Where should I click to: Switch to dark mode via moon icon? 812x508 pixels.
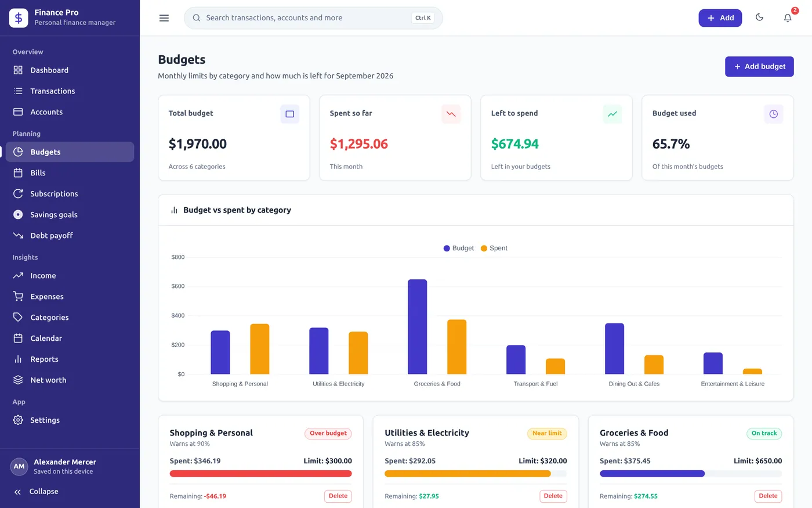759,17
